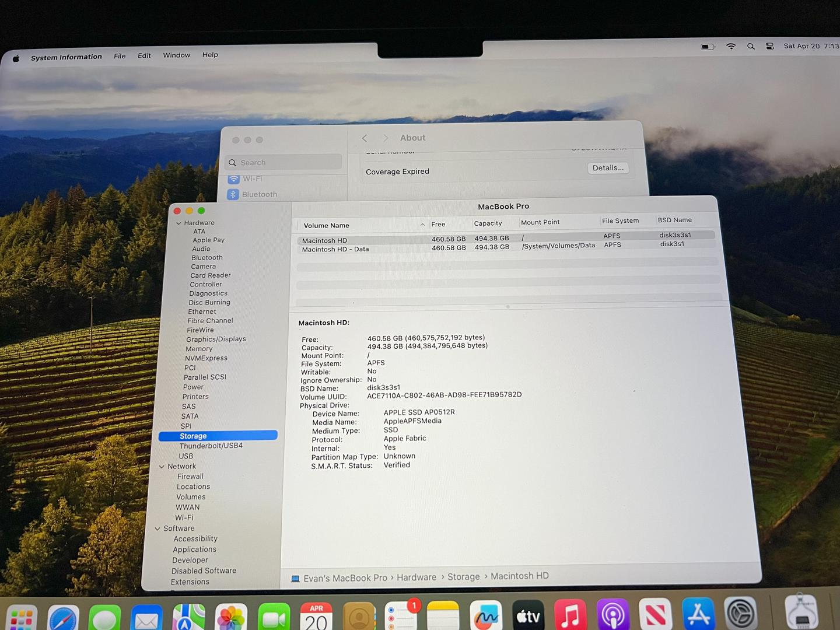The image size is (840, 630).
Task: Open Wi-Fi menu bar icon
Action: coord(731,46)
